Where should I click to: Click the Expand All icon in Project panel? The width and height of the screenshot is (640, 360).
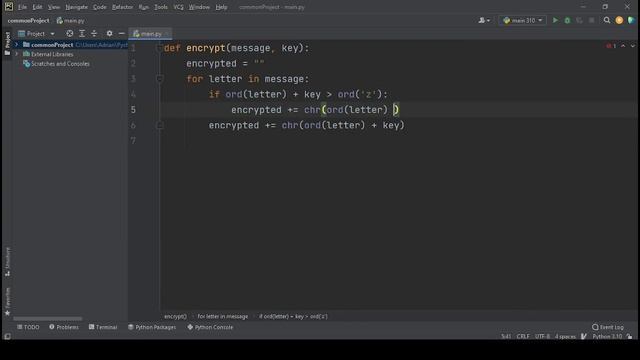pos(82,33)
